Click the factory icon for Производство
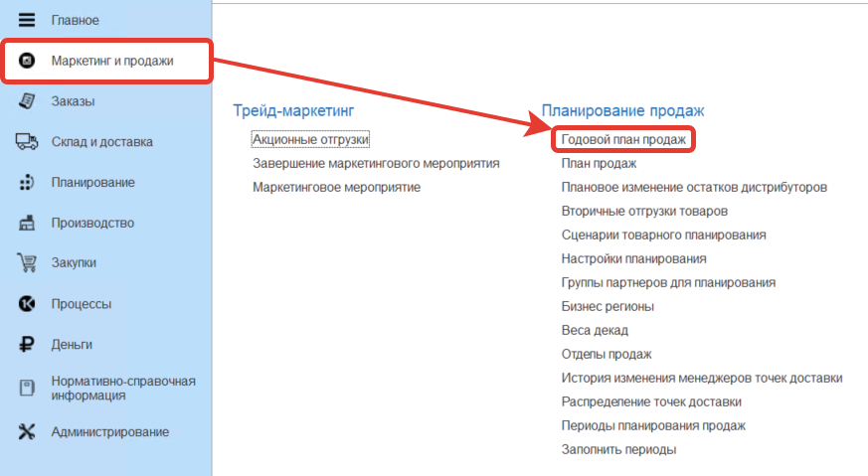 click(27, 223)
